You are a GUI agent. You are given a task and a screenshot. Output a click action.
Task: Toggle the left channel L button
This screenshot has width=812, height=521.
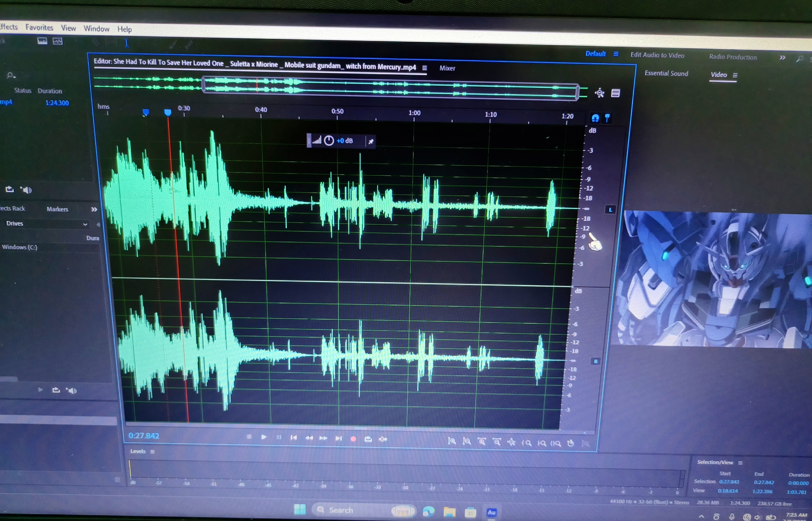(x=610, y=210)
